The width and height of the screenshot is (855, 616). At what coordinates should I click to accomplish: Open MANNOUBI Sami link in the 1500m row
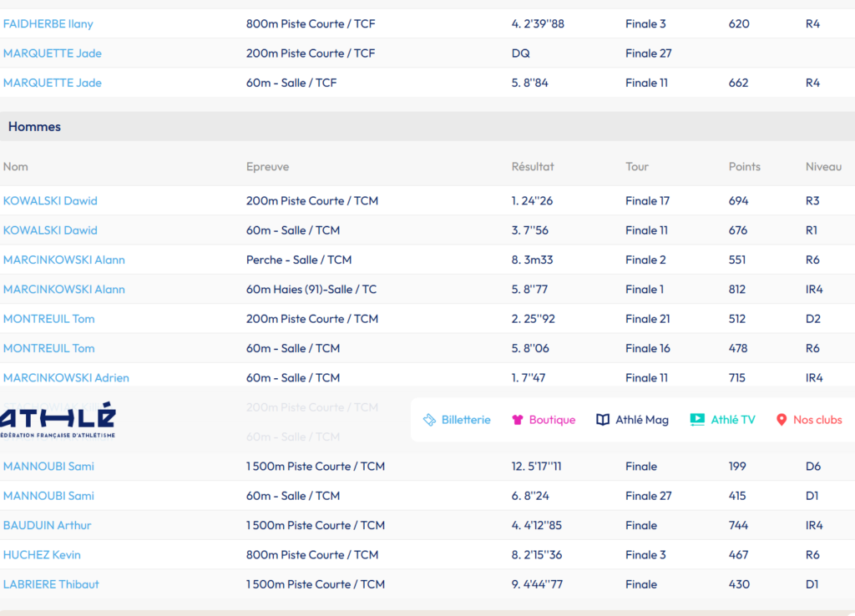[x=48, y=467]
